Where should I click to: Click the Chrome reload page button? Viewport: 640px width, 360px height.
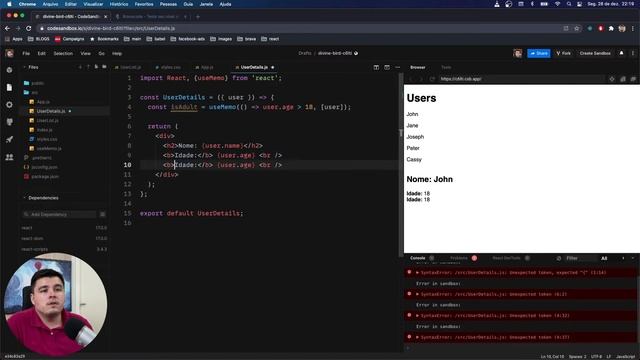[29, 28]
